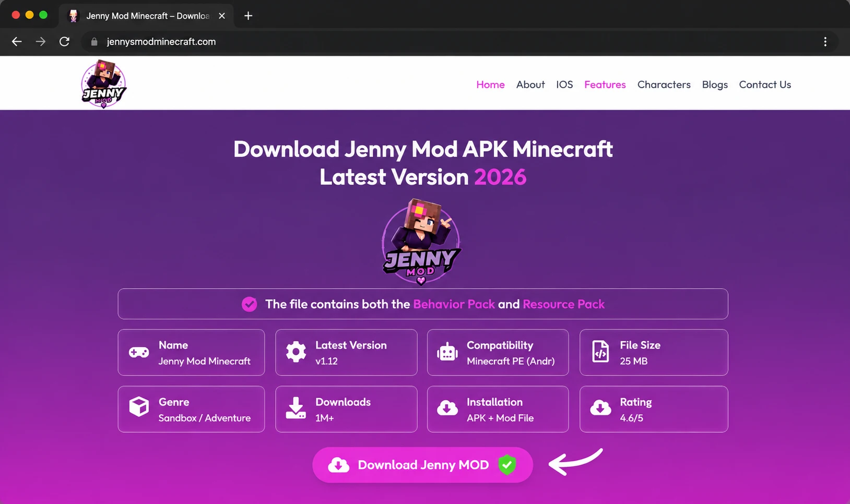Click the '4.6/5' rating value

click(632, 418)
